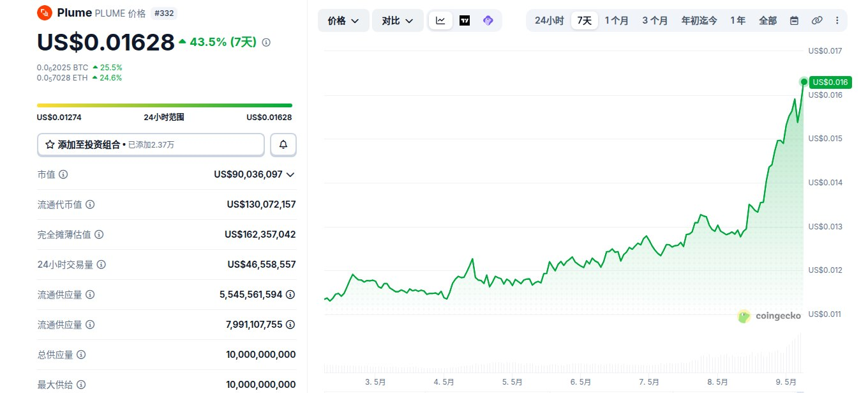Expand market cap value chevron
Viewport: 868px width, 393px height.
point(290,174)
